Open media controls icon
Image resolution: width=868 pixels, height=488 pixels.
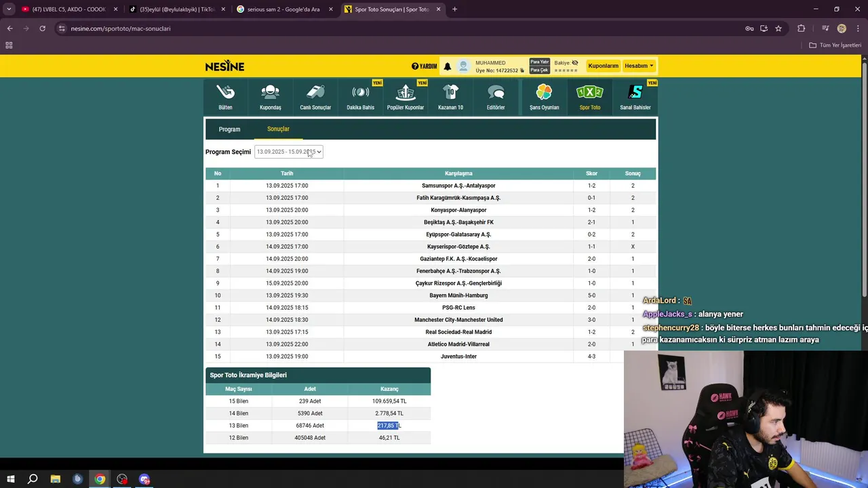[825, 28]
